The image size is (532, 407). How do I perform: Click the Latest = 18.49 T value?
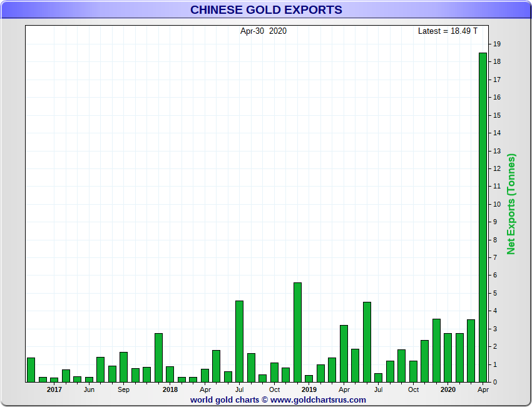click(448, 31)
